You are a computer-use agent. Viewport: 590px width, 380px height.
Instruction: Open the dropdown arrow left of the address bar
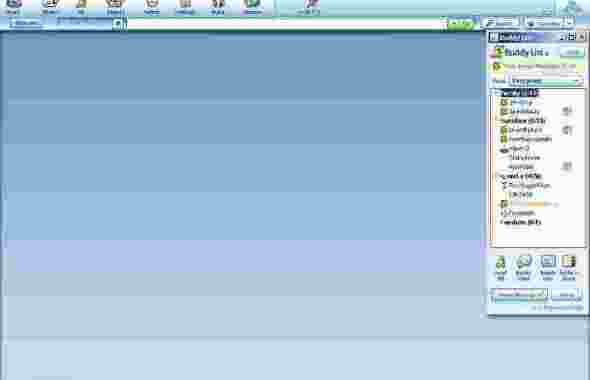pyautogui.click(x=118, y=24)
